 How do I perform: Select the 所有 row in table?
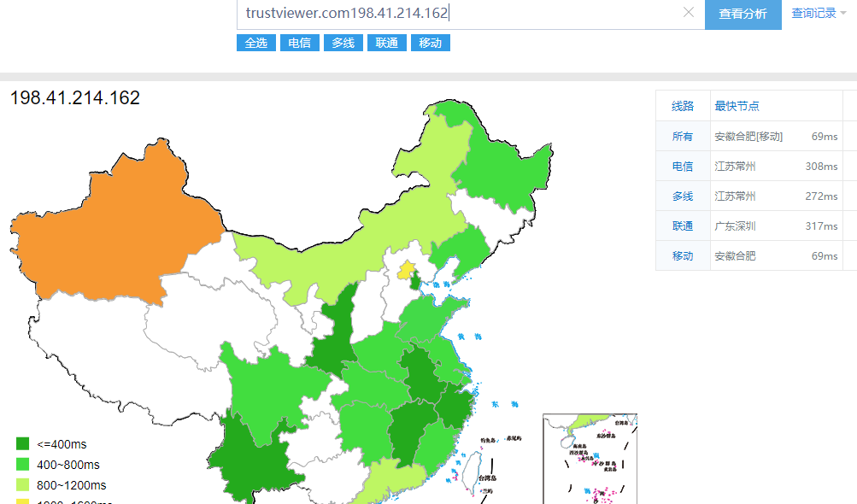tap(683, 137)
